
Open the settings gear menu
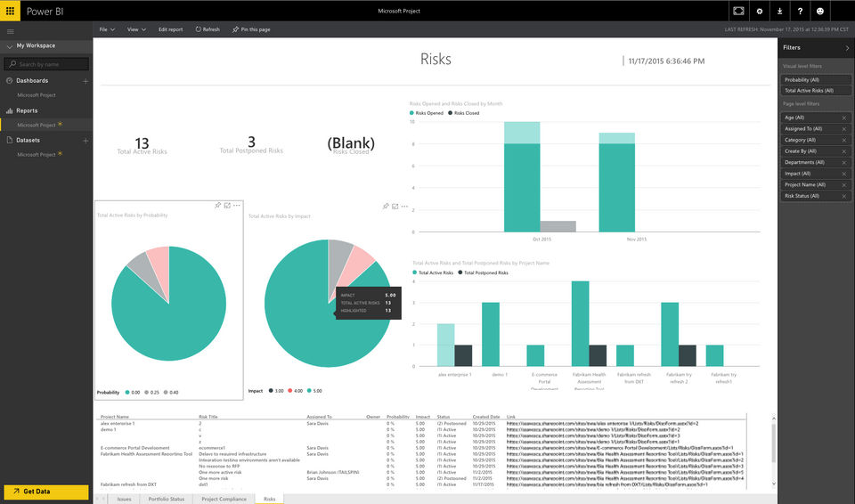(759, 11)
